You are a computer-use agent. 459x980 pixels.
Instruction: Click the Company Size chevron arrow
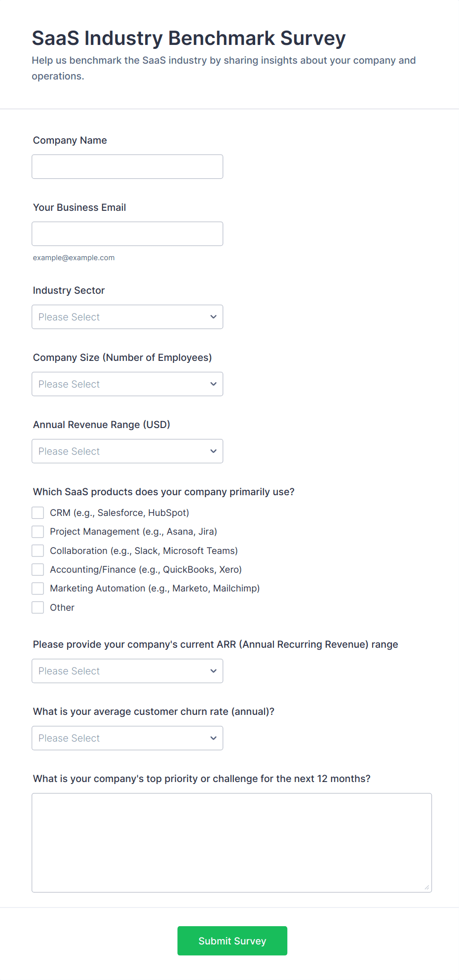[x=213, y=384]
